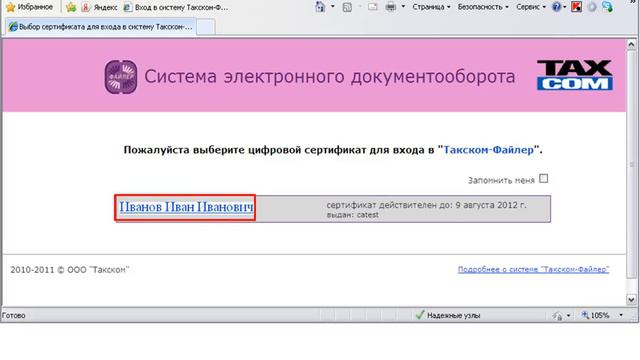Screen dimensions: 640x360
Task: Open the Яндекс favorites bar link
Action: [x=99, y=7]
